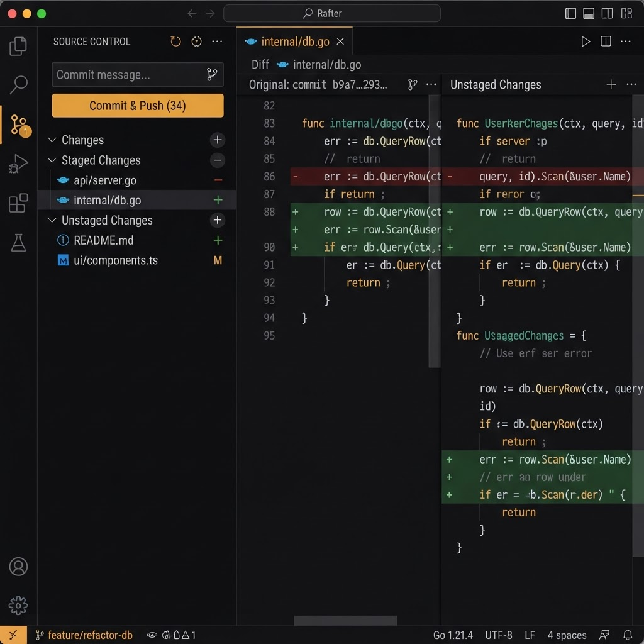Viewport: 644px width, 644px height.
Task: Open editor more actions ellipsis
Action: pyautogui.click(x=626, y=42)
